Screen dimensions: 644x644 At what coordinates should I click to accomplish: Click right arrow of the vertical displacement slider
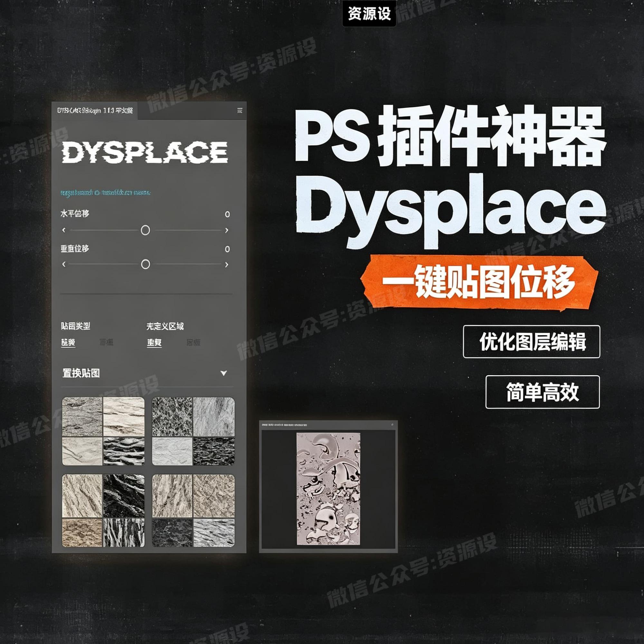point(227,264)
